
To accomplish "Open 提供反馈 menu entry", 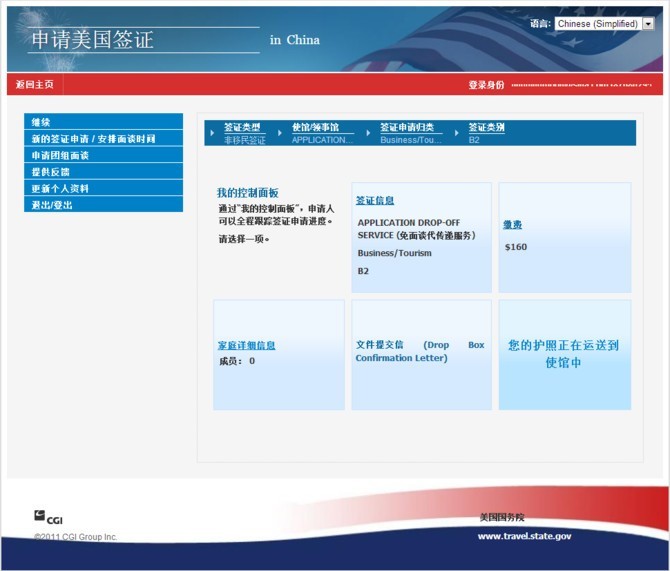I will pos(103,172).
